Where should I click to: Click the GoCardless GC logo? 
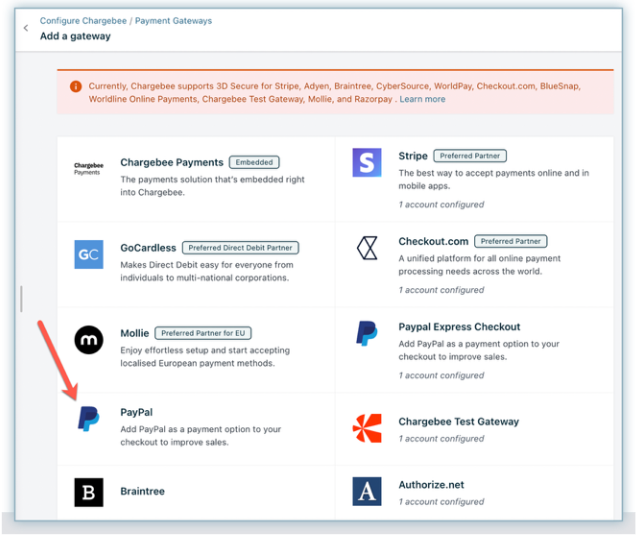[88, 254]
